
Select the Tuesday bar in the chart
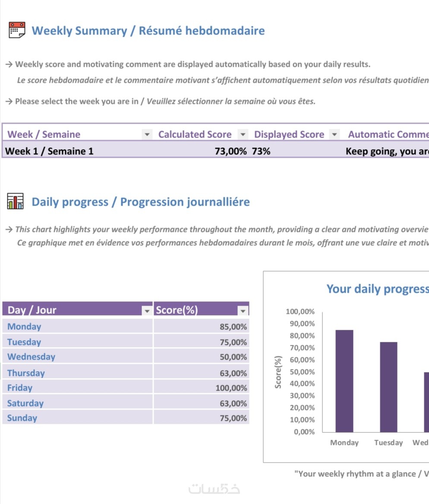tap(388, 387)
